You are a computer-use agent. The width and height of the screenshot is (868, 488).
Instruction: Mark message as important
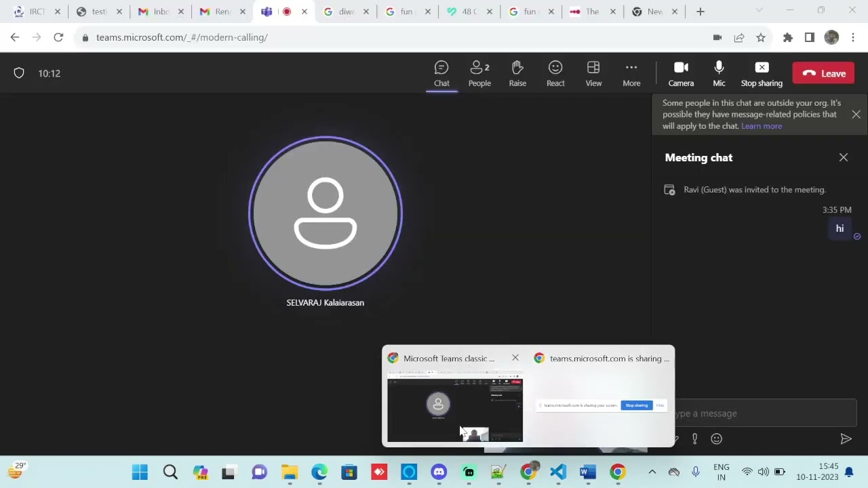pos(694,439)
